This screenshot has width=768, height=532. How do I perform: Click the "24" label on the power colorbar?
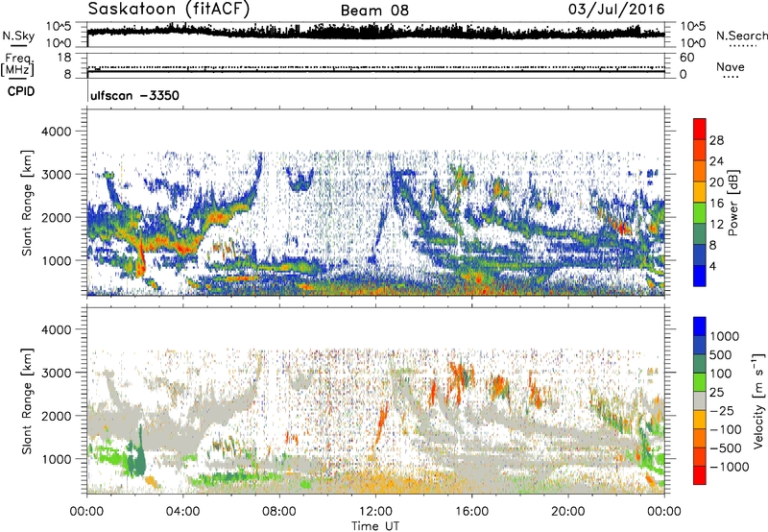[716, 161]
